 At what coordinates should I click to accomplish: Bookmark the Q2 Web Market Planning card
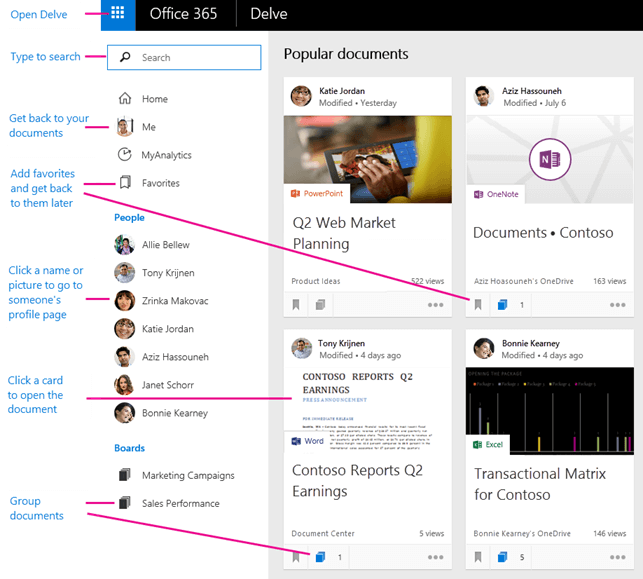click(x=296, y=305)
